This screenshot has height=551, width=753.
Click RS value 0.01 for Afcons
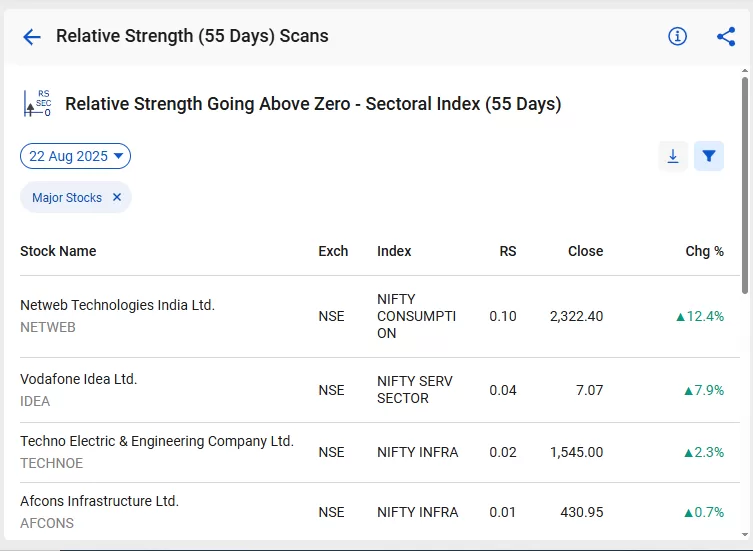502,512
